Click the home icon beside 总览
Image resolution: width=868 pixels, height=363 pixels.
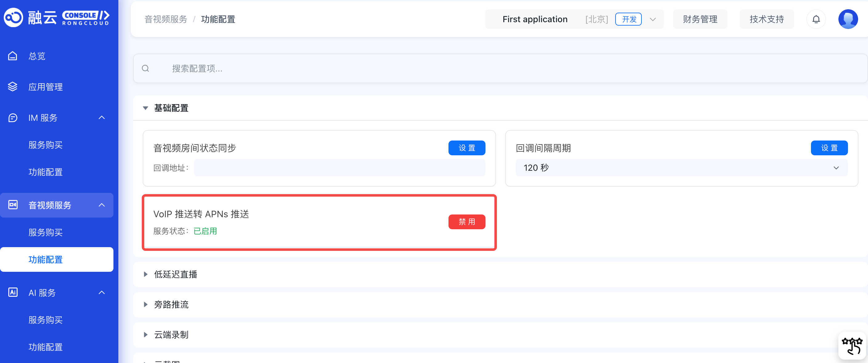(x=13, y=56)
